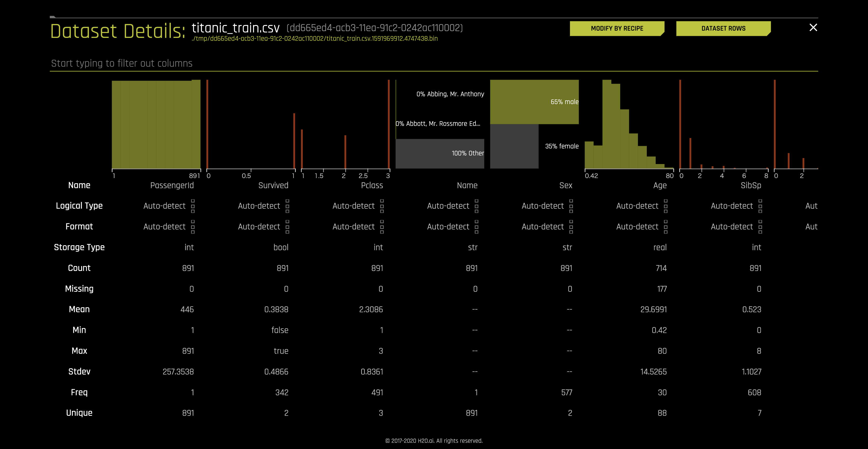Click the menu dots beside SibSp Logical Type
The image size is (868, 449).
760,206
